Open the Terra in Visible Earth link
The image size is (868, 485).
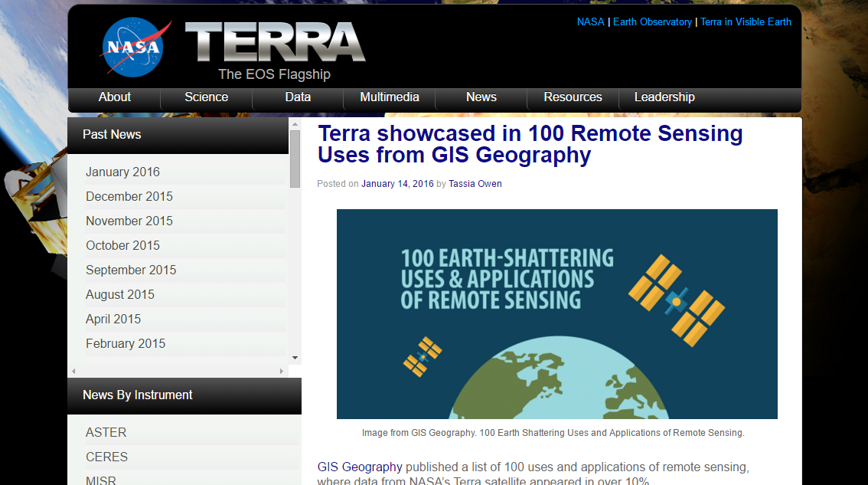pyautogui.click(x=746, y=21)
